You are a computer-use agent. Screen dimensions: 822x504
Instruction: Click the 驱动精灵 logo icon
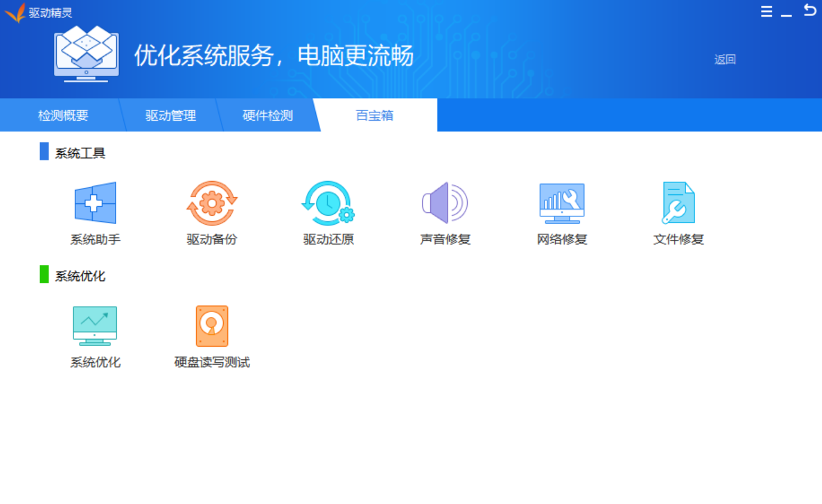[15, 12]
